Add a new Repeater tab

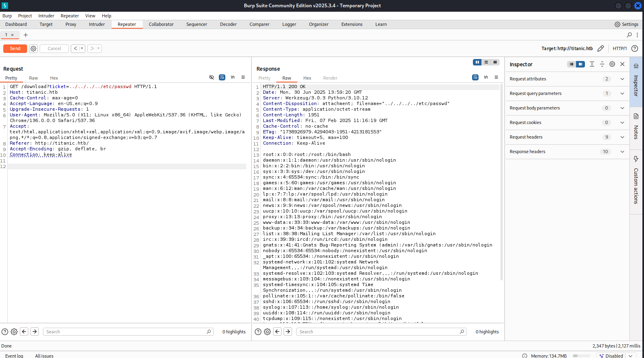pos(25,35)
